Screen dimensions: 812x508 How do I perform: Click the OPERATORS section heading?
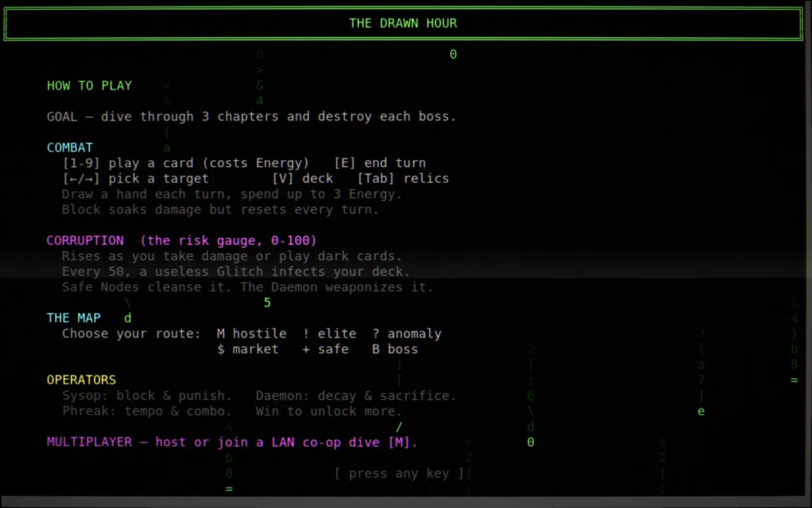(81, 380)
